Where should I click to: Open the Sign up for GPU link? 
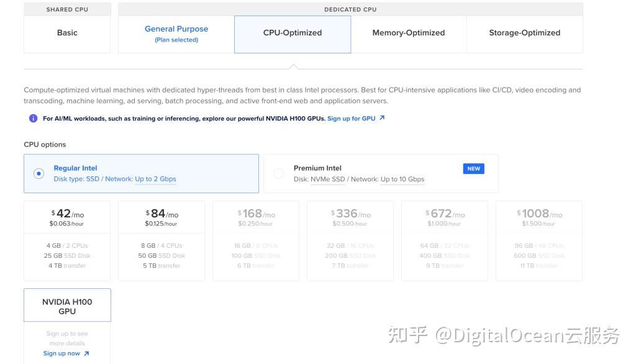click(x=352, y=118)
